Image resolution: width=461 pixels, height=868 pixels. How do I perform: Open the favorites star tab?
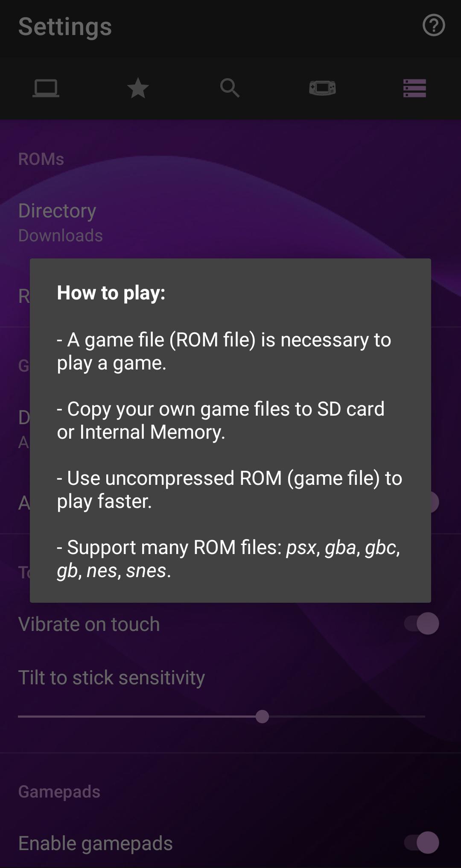tap(138, 88)
